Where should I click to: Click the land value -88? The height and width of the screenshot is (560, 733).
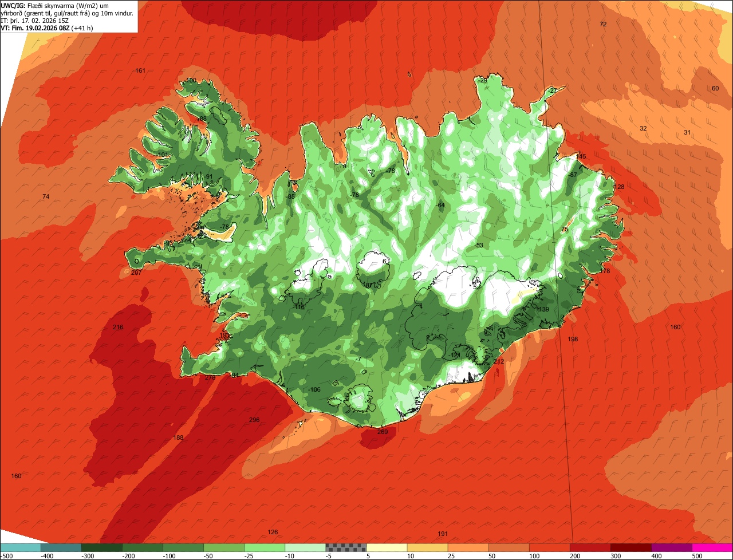pos(202,119)
